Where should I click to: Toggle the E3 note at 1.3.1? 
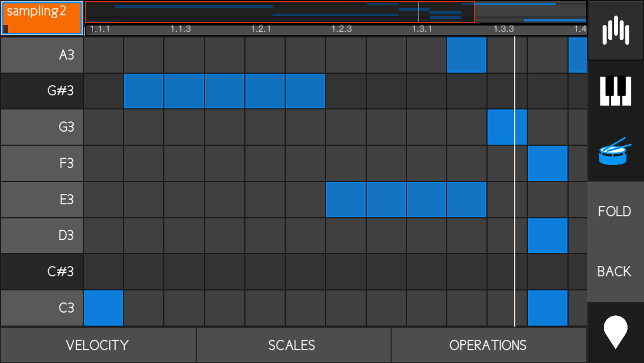(426, 200)
